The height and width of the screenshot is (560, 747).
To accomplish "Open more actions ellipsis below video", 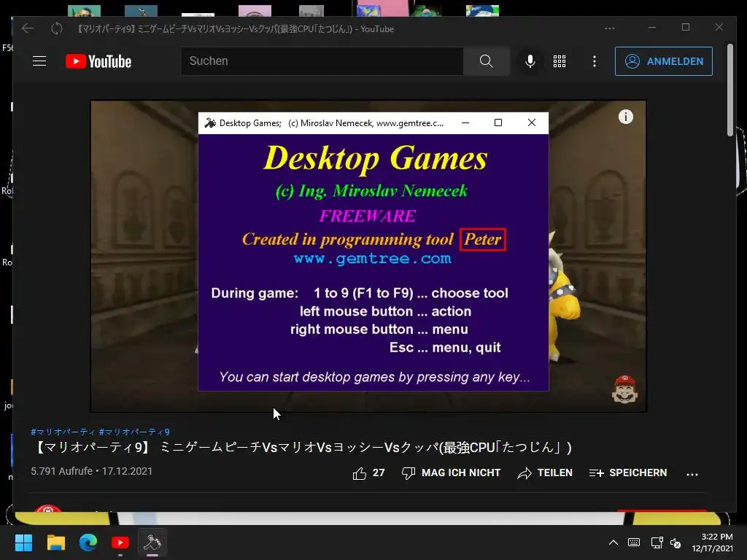I will point(692,474).
